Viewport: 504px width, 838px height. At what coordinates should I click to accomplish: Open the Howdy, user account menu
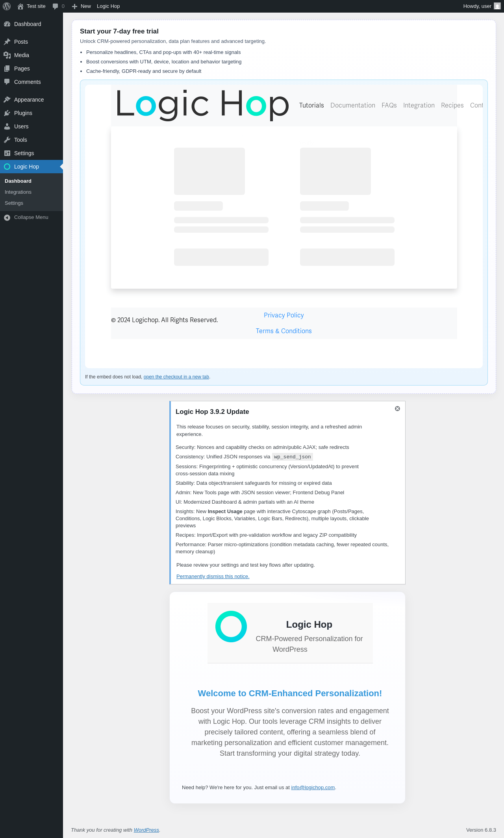[482, 6]
